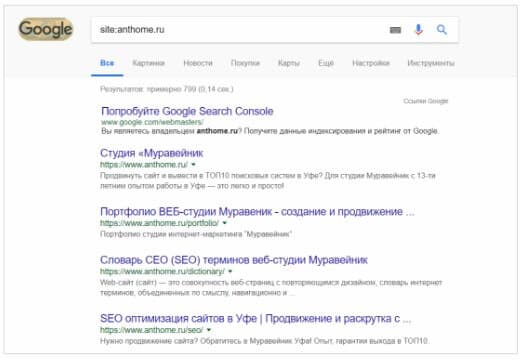Switch to the Картинки tab

(x=148, y=63)
